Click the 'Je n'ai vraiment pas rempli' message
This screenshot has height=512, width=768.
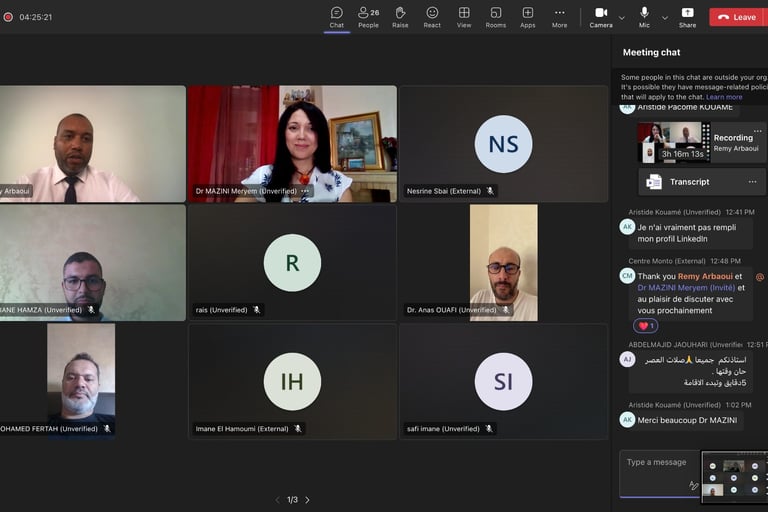pyautogui.click(x=686, y=233)
